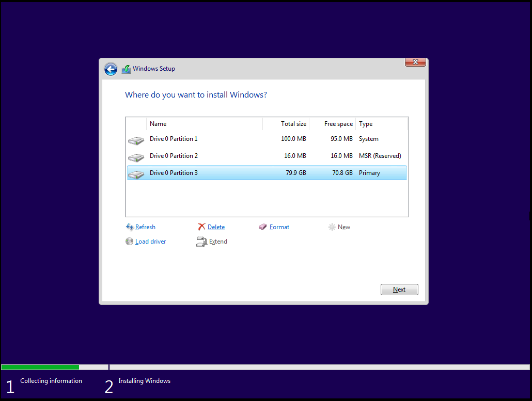Viewport: 532px width, 401px height.
Task: Close the Windows Setup dialog
Action: point(415,62)
